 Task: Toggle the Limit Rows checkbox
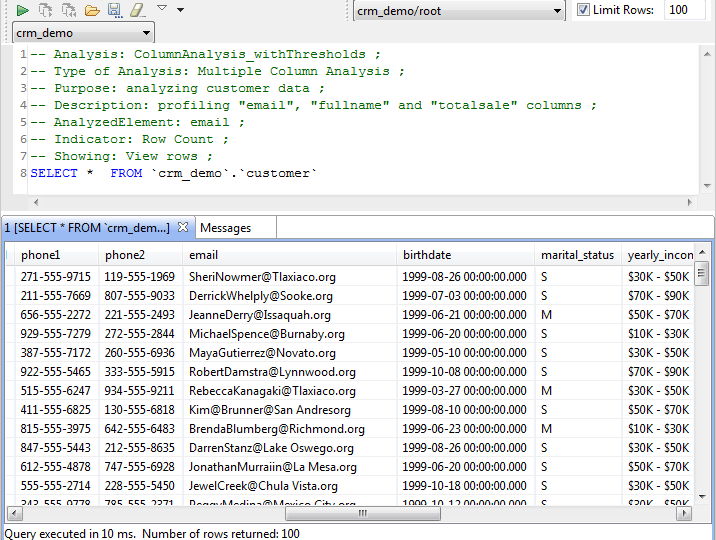pyautogui.click(x=584, y=10)
